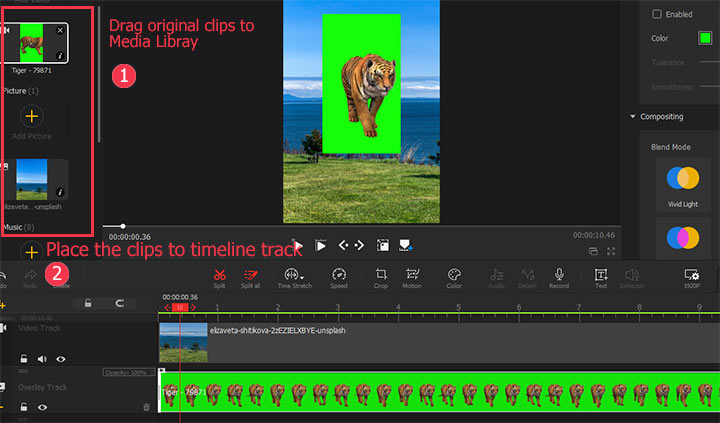Viewport: 720px width, 423px height.
Task: Enable the Chroma key Enabled checkbox
Action: (657, 14)
